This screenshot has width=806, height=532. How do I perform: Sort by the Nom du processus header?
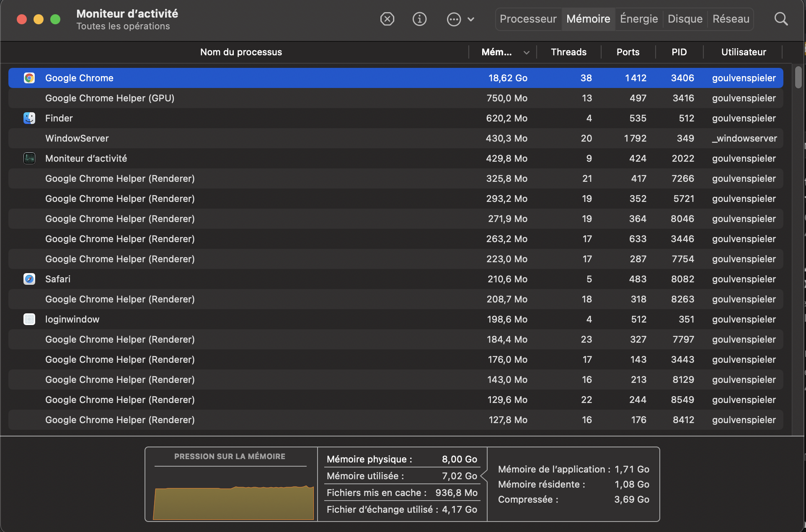coord(241,52)
